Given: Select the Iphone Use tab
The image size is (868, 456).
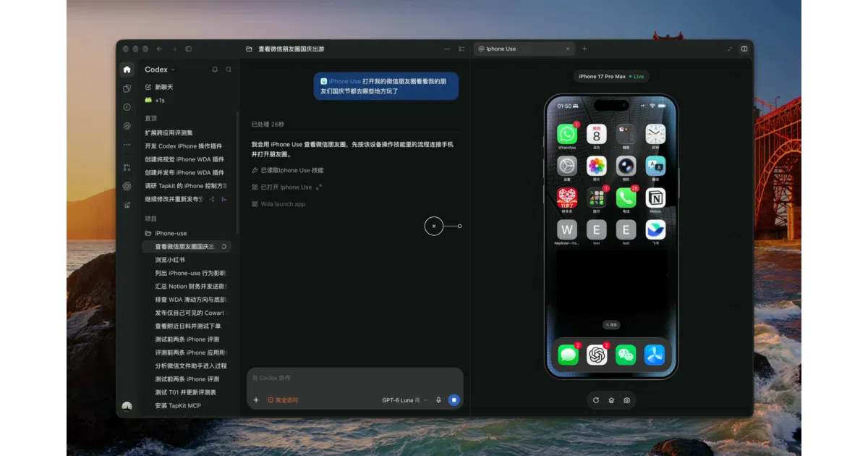Looking at the screenshot, I should tap(524, 49).
